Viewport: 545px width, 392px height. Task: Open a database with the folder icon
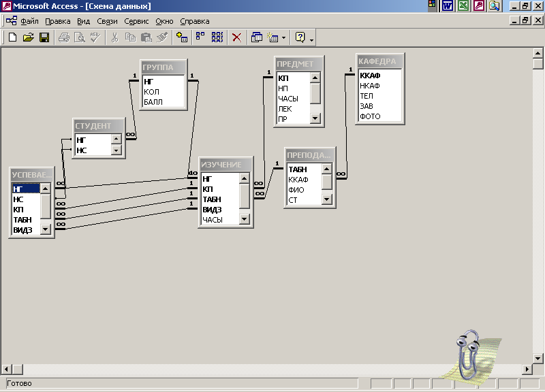click(x=29, y=37)
